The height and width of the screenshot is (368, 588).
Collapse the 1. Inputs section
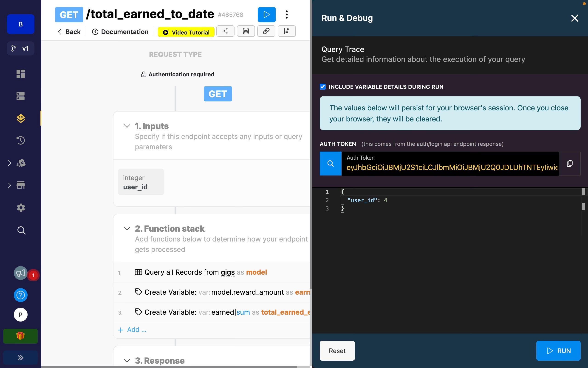[127, 126]
